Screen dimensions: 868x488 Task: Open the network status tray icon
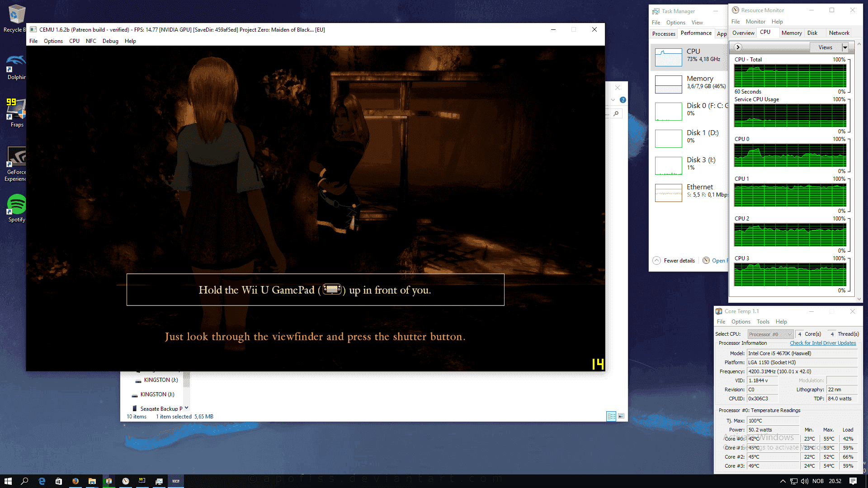[x=794, y=481]
